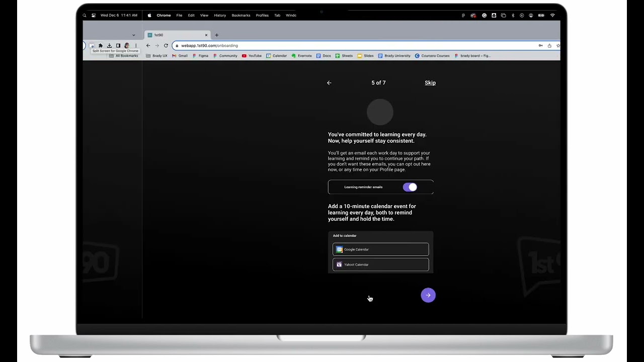Viewport: 644px width, 362px height.
Task: Open Gmail bookmark
Action: tap(180, 56)
